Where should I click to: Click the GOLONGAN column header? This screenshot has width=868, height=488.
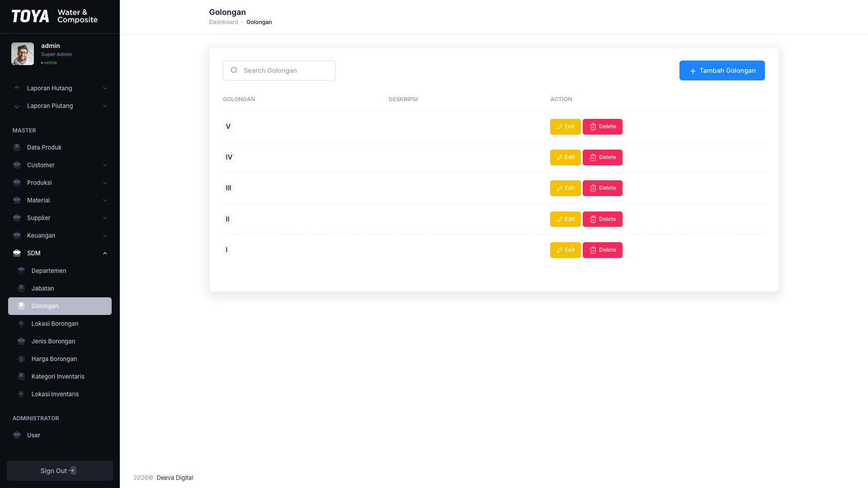click(239, 99)
